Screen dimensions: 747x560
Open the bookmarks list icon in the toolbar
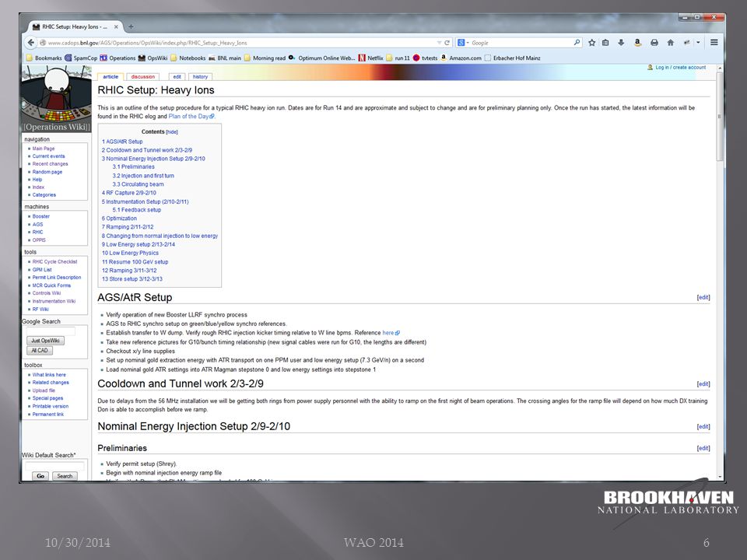coord(605,42)
